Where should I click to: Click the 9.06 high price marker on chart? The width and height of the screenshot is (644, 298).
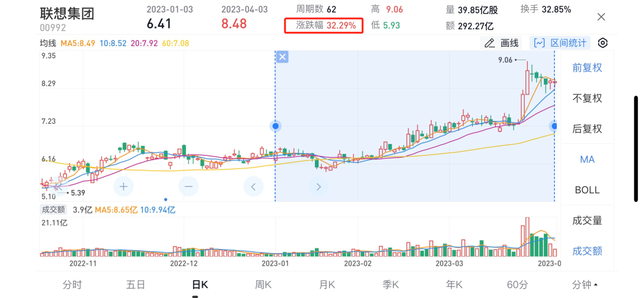(x=505, y=60)
